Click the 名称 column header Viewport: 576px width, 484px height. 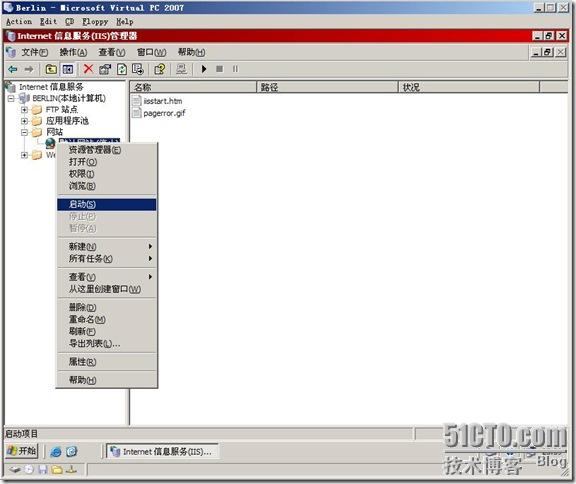tap(193, 87)
